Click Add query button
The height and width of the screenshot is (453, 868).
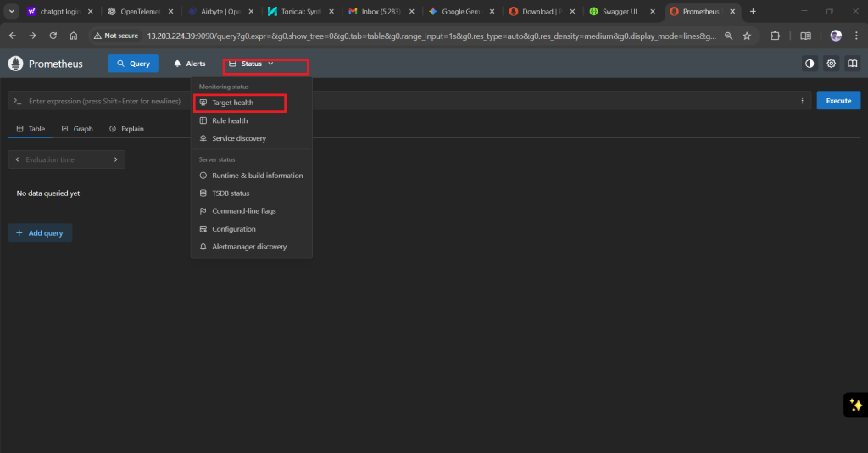tap(40, 233)
